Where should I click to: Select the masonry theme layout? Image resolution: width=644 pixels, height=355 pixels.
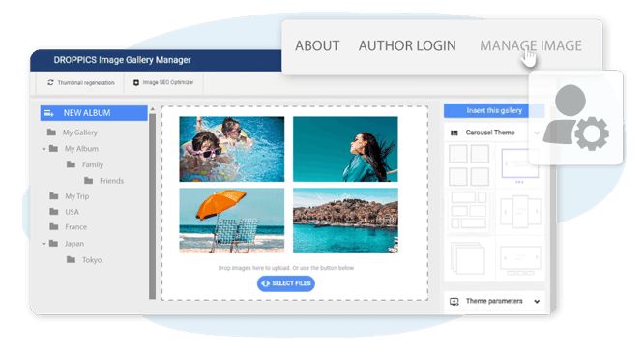[x=469, y=210]
